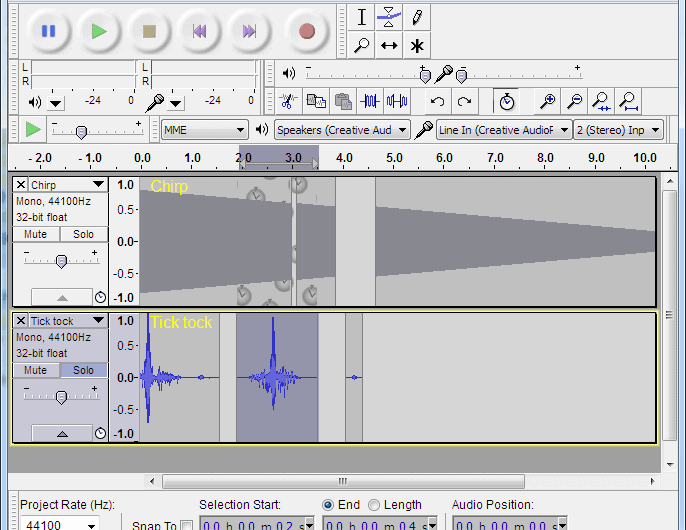Click the Fit Selection zoom icon
The width and height of the screenshot is (686, 530).
[602, 102]
